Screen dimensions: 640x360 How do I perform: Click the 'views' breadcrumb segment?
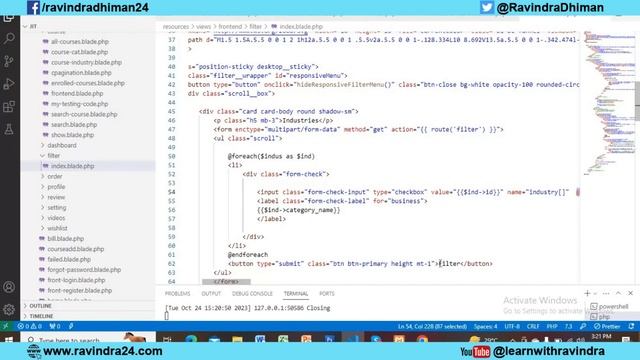pos(203,27)
